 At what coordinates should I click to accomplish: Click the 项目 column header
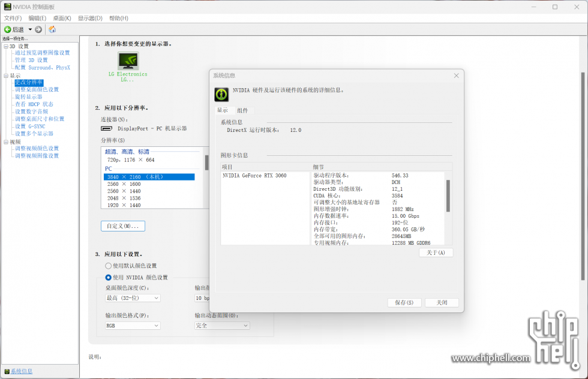pos(266,167)
